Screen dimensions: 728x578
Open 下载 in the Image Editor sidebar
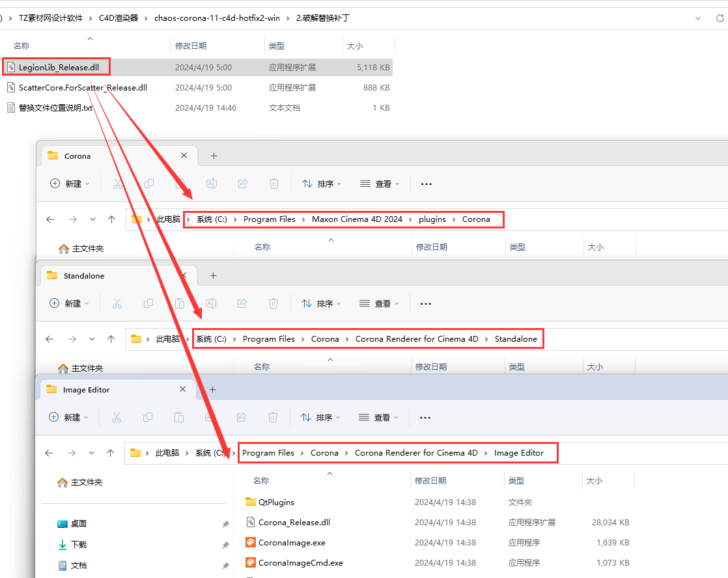pos(78,544)
